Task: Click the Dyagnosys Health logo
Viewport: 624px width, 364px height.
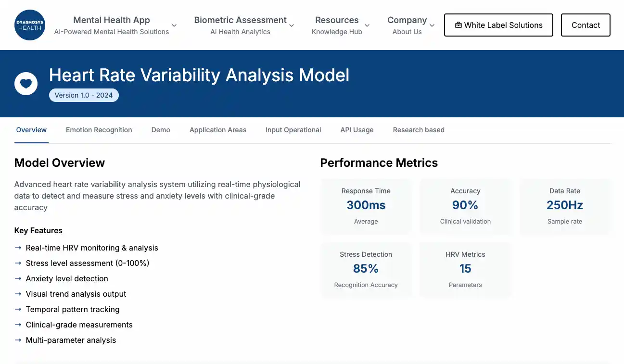Action: [x=30, y=25]
